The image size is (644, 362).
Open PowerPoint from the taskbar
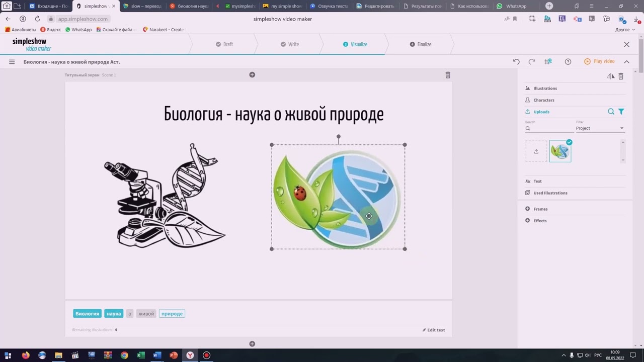pos(174,355)
